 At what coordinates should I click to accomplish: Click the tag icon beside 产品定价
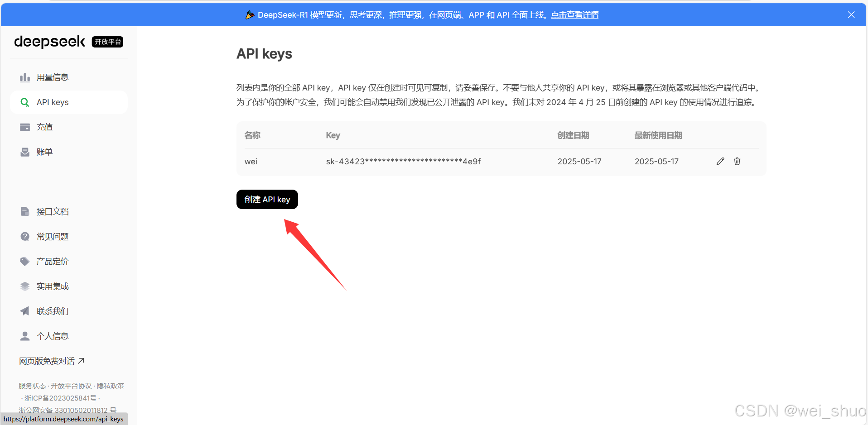coord(25,261)
